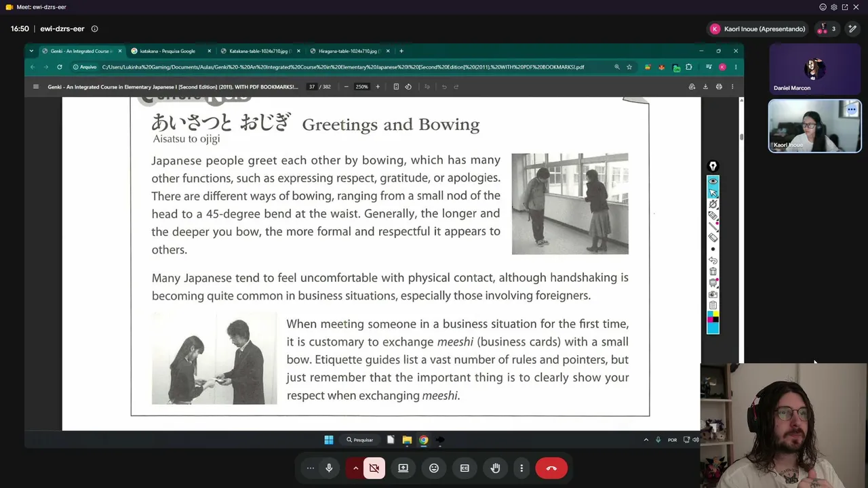Click the red leave call button

(551, 468)
